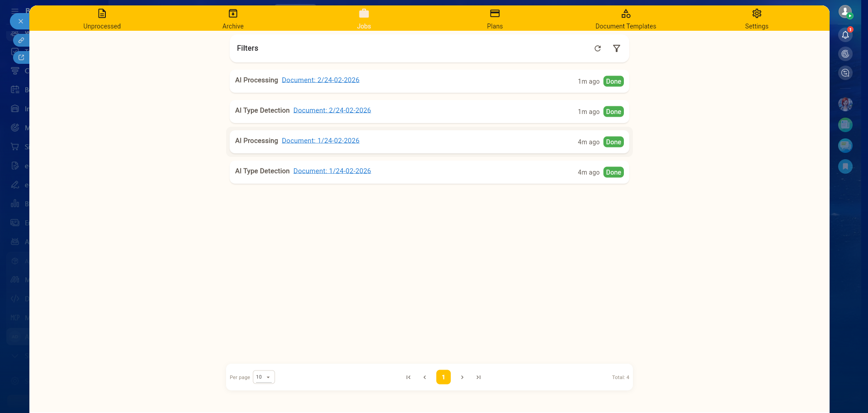868x413 pixels.
Task: Expand the Per page dropdown
Action: pos(264,377)
